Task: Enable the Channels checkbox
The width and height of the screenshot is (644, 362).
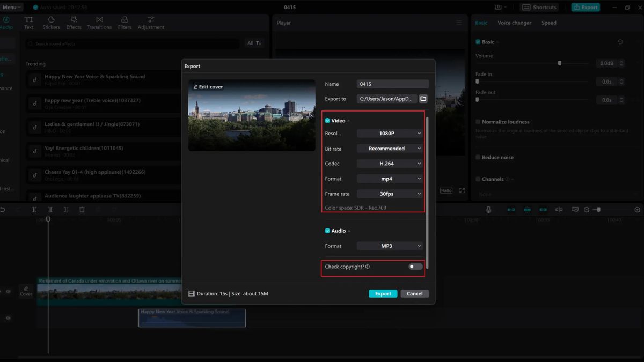Action: [478, 179]
